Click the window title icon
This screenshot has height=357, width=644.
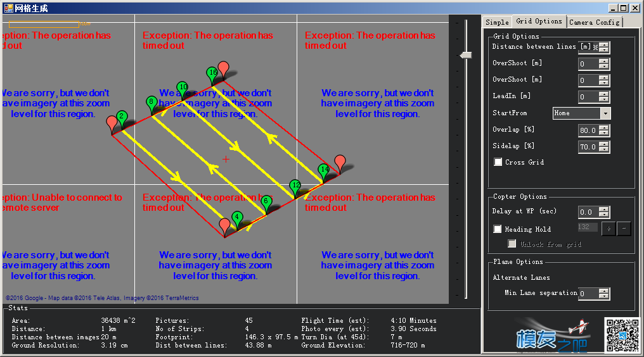point(8,8)
